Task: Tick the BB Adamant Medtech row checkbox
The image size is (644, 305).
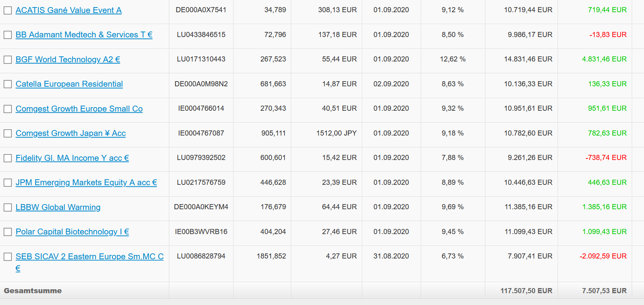Action: pyautogui.click(x=7, y=35)
